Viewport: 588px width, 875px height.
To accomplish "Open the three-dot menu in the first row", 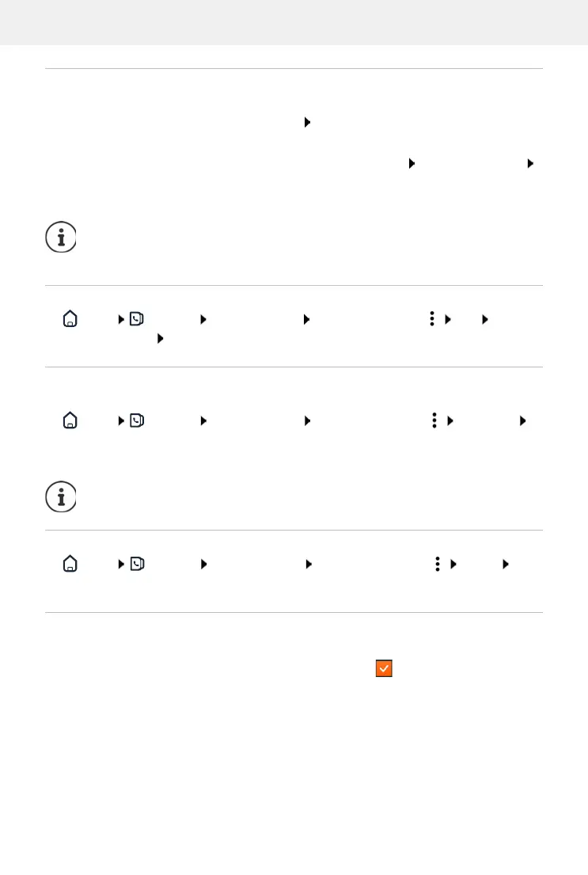I will coord(432,318).
